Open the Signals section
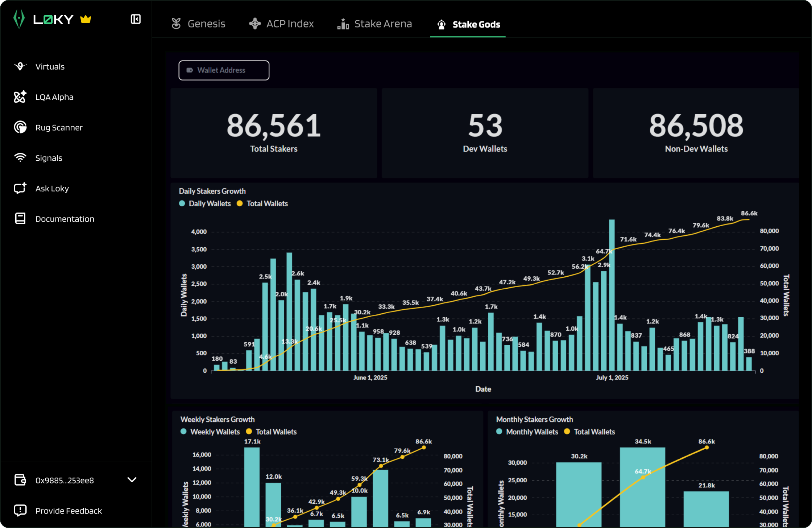 (x=49, y=158)
